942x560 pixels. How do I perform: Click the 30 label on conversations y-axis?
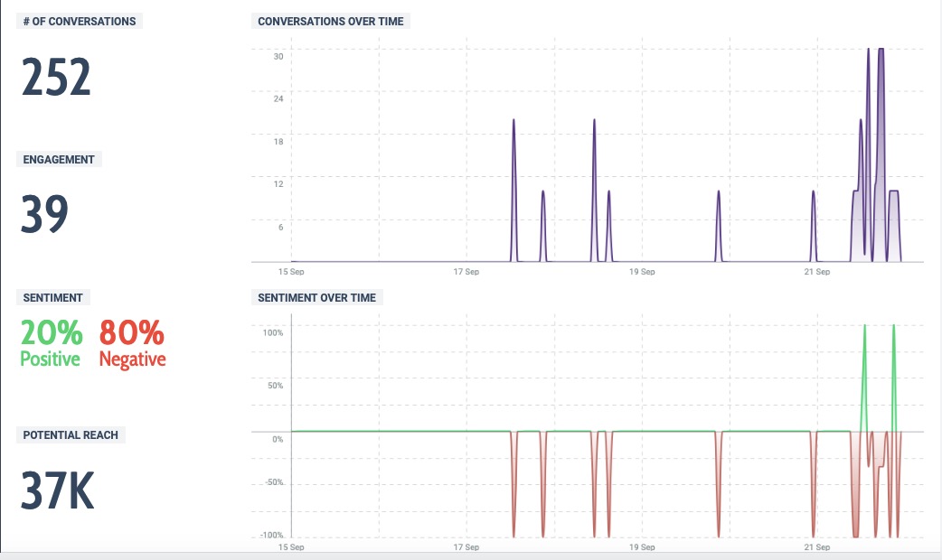coord(278,56)
